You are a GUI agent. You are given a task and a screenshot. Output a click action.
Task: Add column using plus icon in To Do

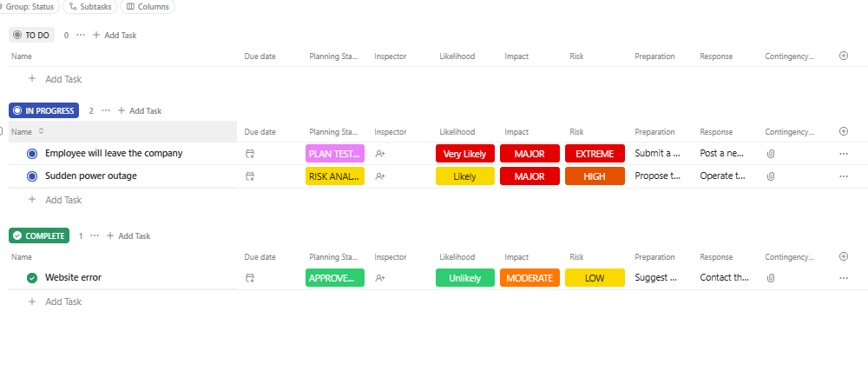844,56
